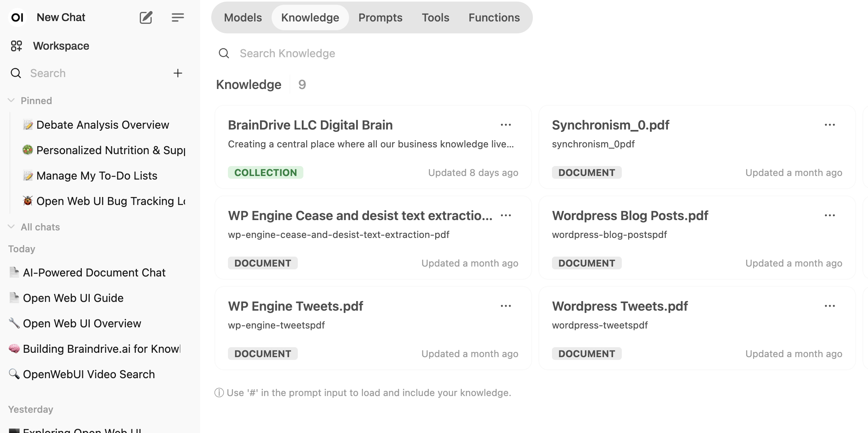Open ellipsis menu for Wordpress Tweets.pdf

coord(829,306)
